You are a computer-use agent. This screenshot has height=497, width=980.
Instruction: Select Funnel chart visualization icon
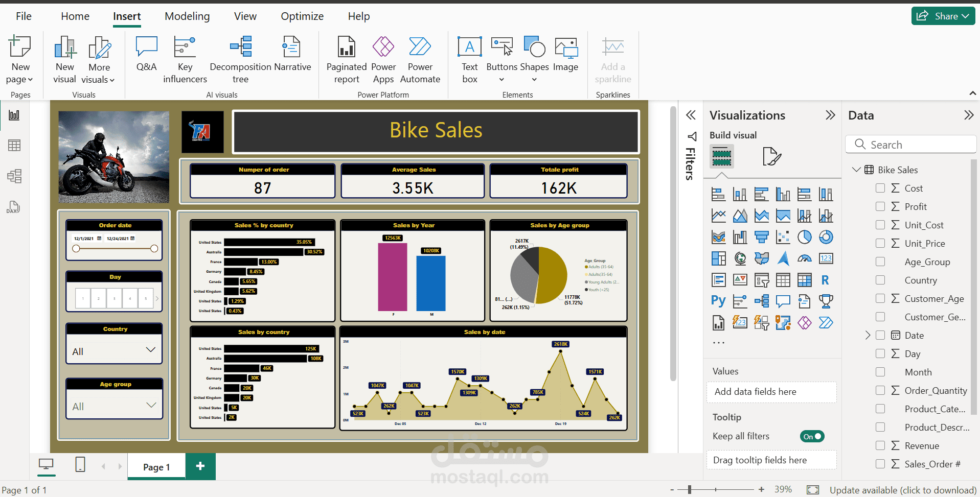click(x=762, y=237)
